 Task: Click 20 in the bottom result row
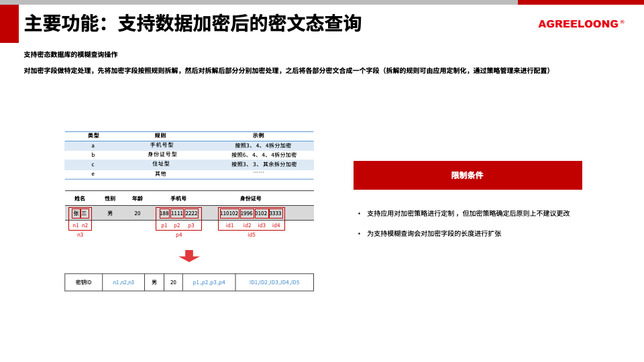[x=173, y=282]
